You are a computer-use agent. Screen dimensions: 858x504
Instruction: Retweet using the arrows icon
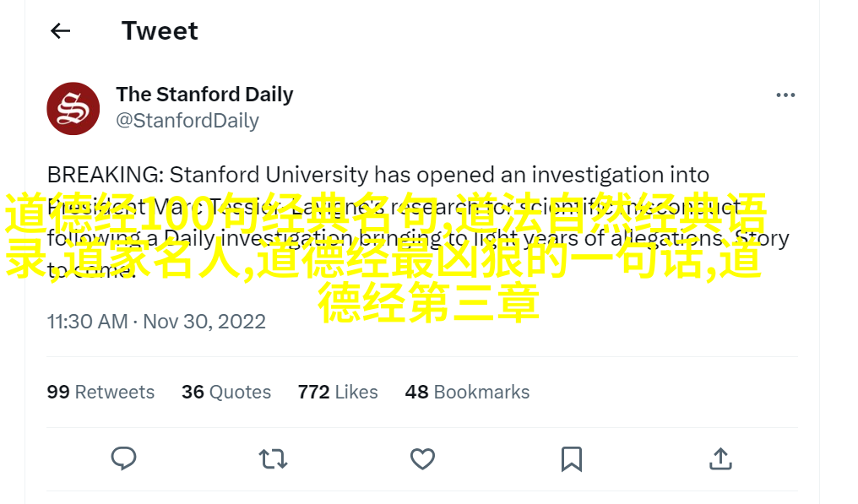pos(273,458)
